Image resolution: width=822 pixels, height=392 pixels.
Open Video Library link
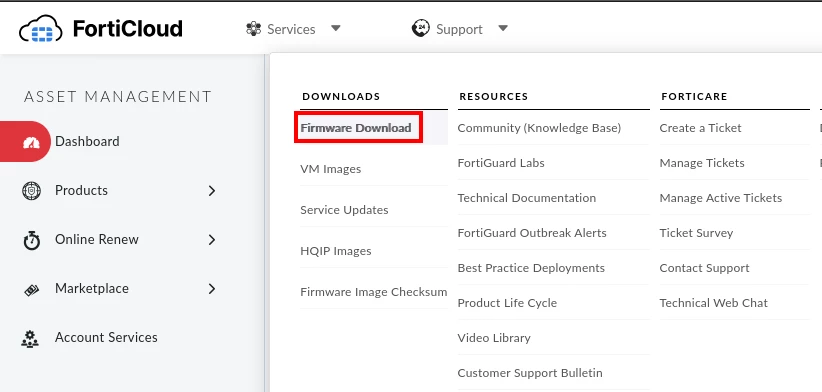[494, 338]
